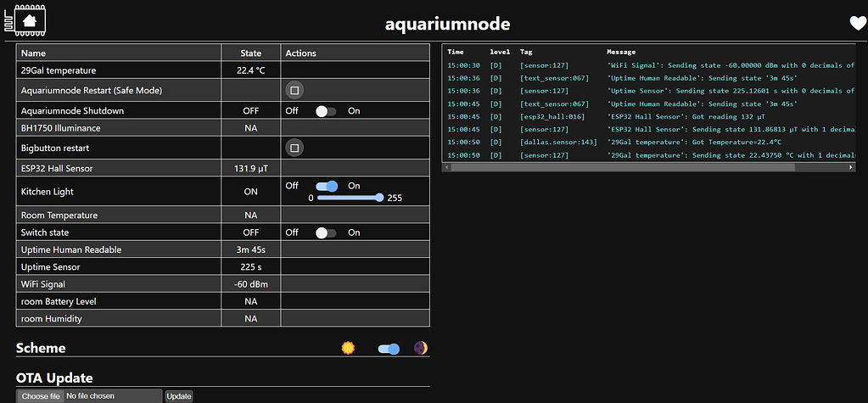The image size is (868, 403).
Task: Adjust the Kitchen Light brightness slider
Action: pos(348,198)
